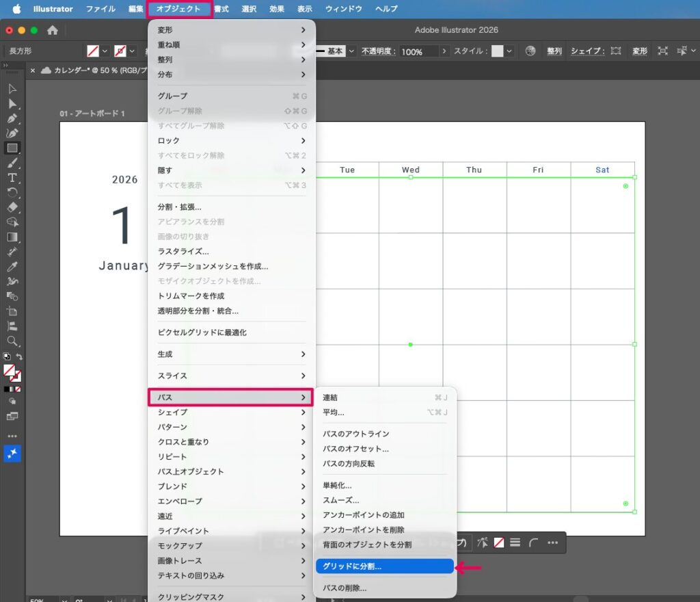The height and width of the screenshot is (602, 700).
Task: Select the Type tool
Action: pos(12,178)
